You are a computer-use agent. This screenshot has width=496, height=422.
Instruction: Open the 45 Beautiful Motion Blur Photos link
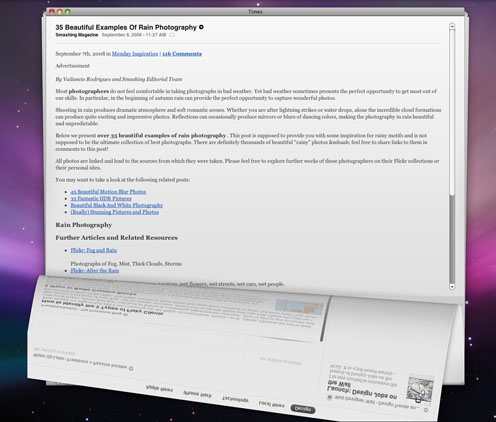pyautogui.click(x=108, y=192)
